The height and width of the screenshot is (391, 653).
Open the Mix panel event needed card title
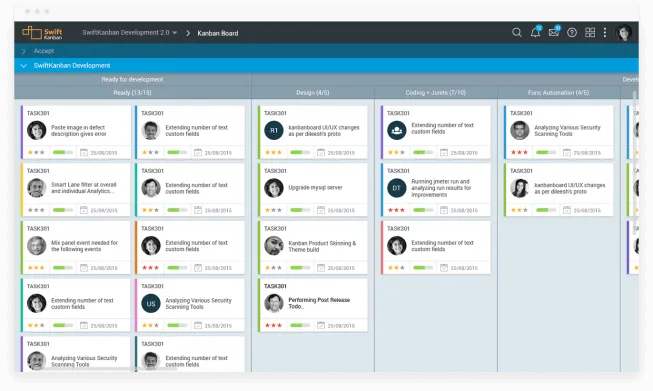(85, 246)
